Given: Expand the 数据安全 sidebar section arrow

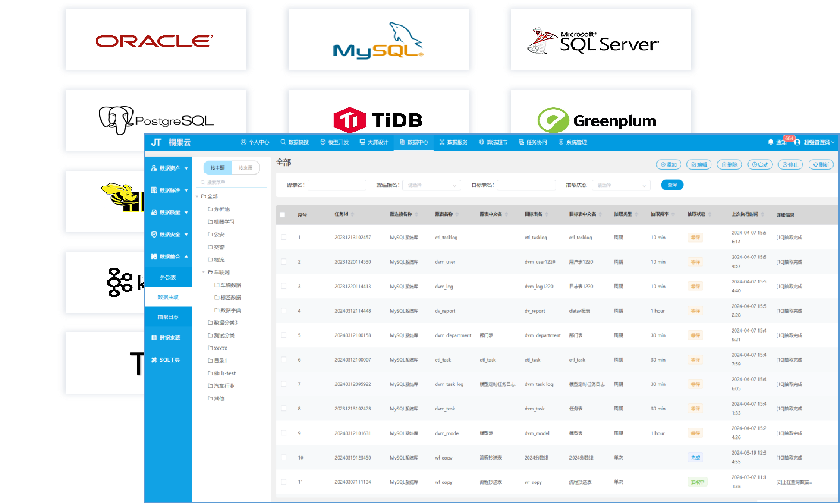Looking at the screenshot, I should tap(186, 235).
